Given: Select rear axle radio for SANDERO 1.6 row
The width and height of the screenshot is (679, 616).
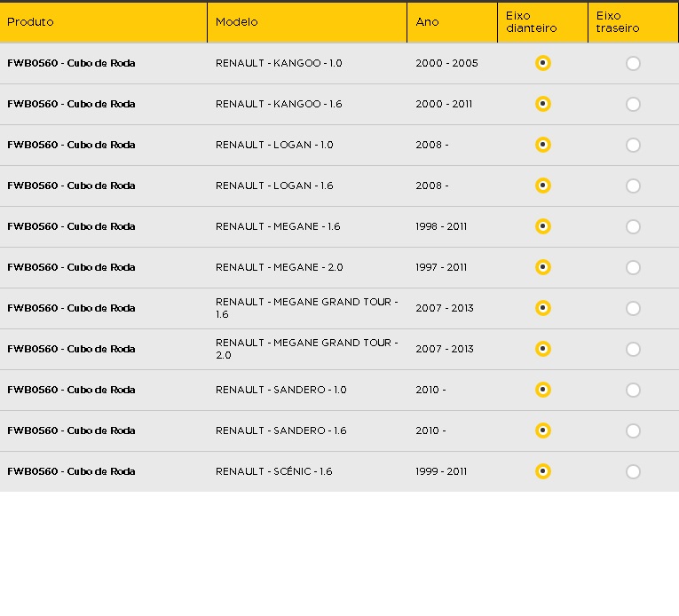Looking at the screenshot, I should [x=633, y=430].
